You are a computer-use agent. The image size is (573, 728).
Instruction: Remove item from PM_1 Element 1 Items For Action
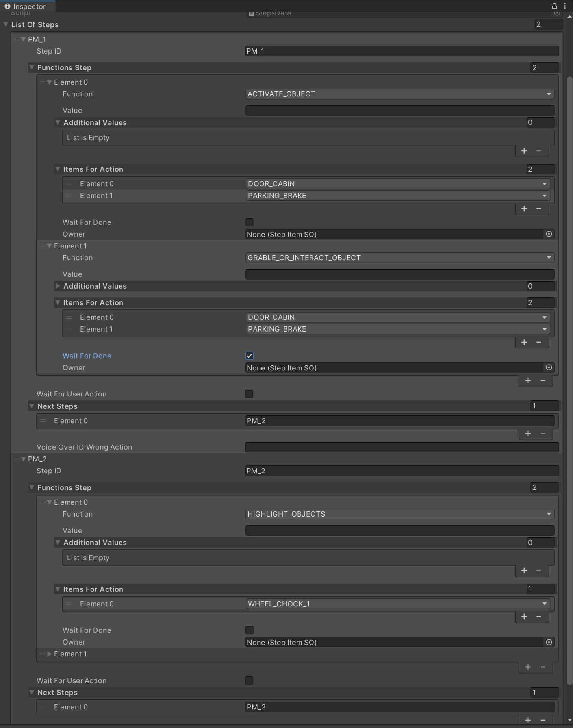539,342
